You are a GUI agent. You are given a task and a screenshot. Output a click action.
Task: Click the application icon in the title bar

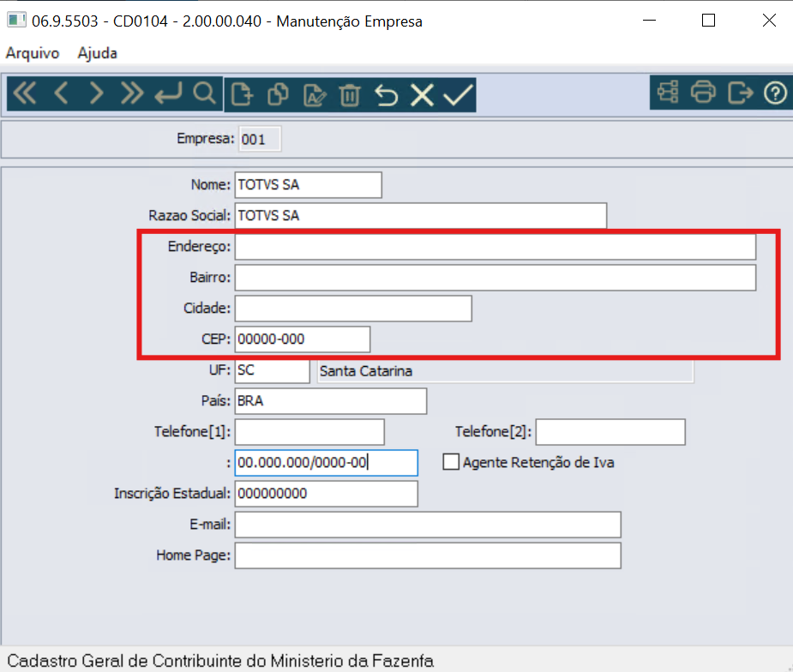pyautogui.click(x=16, y=21)
